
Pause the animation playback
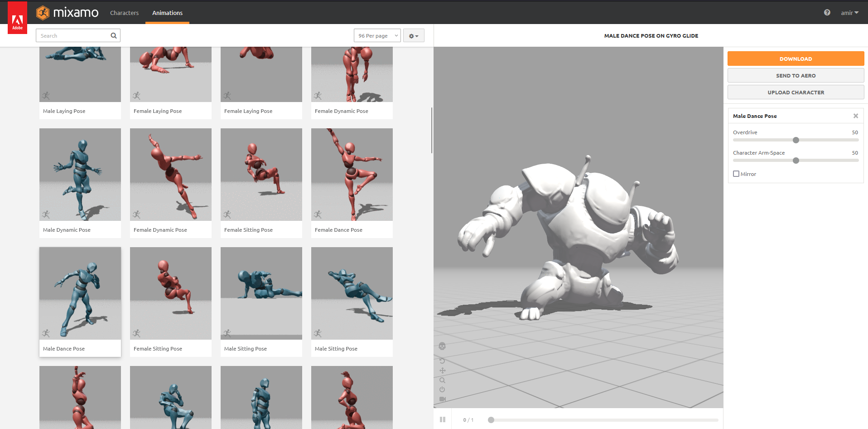[443, 419]
